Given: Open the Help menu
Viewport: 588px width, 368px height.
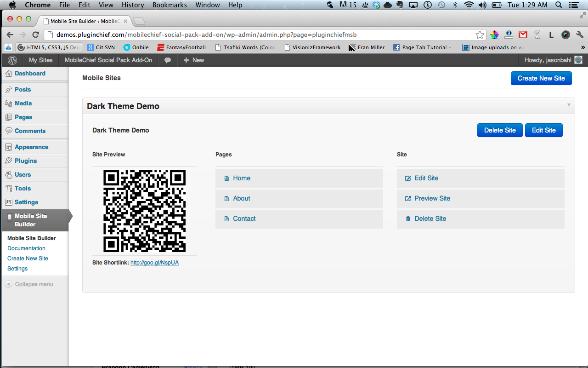Looking at the screenshot, I should click(235, 5).
